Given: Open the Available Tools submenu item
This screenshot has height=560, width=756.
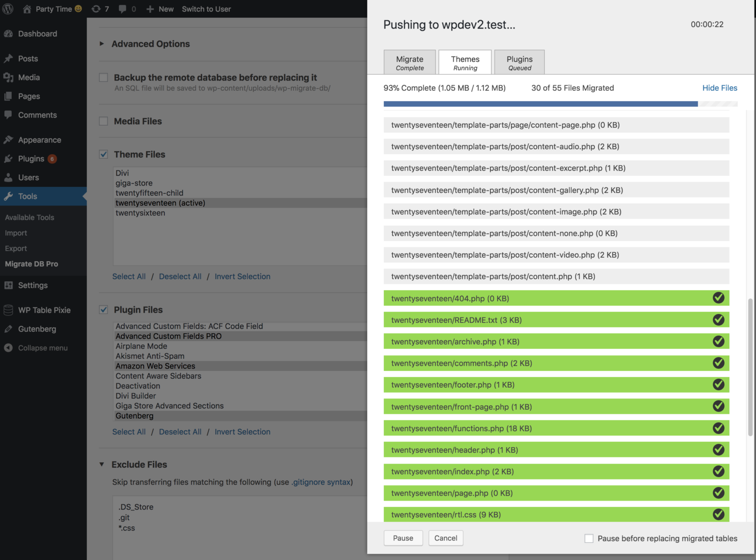Looking at the screenshot, I should [29, 217].
